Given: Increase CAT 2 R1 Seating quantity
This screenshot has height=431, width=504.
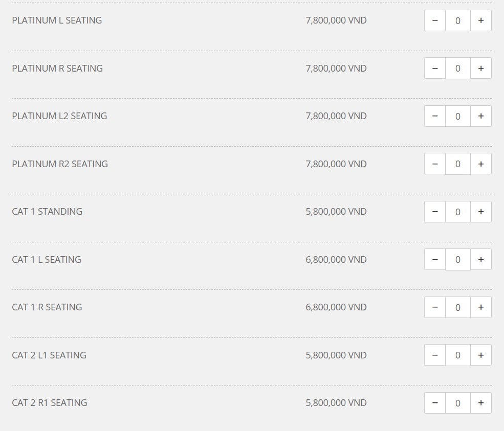Looking at the screenshot, I should coord(481,403).
